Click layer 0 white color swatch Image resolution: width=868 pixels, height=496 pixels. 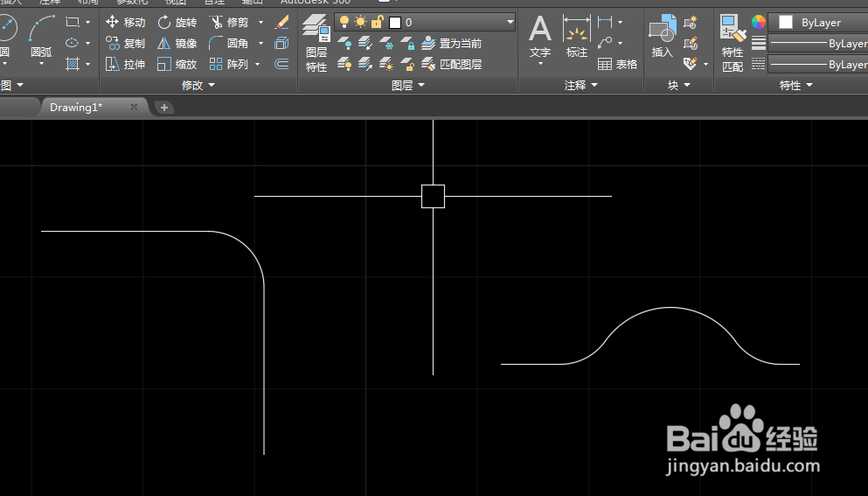(395, 22)
